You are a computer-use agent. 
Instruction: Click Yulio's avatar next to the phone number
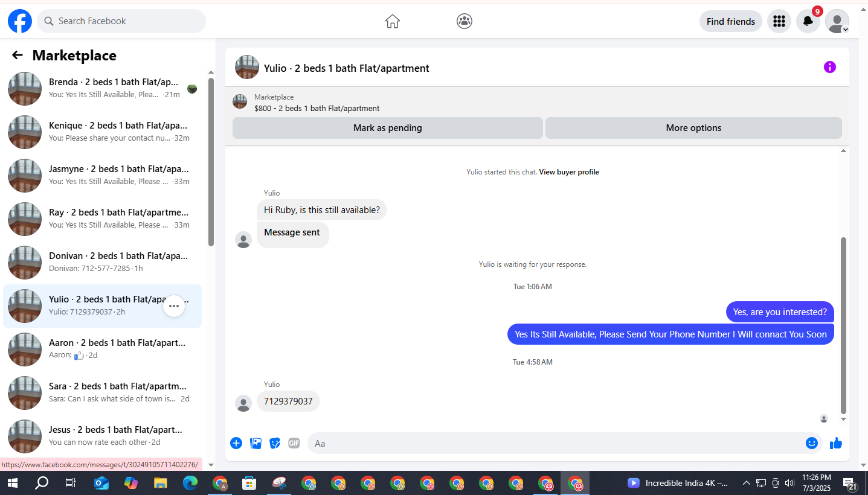tap(243, 403)
